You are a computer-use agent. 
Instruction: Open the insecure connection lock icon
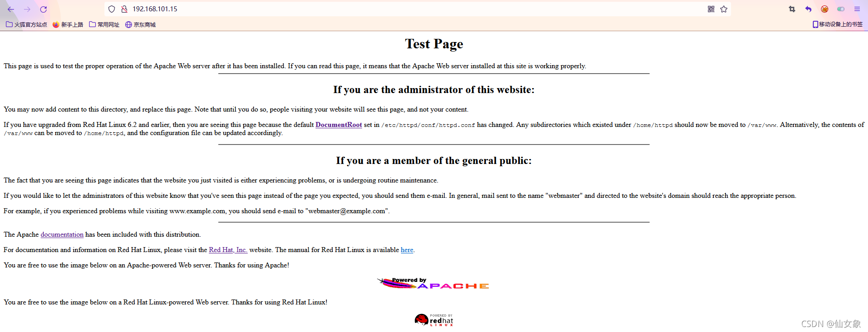coord(124,9)
